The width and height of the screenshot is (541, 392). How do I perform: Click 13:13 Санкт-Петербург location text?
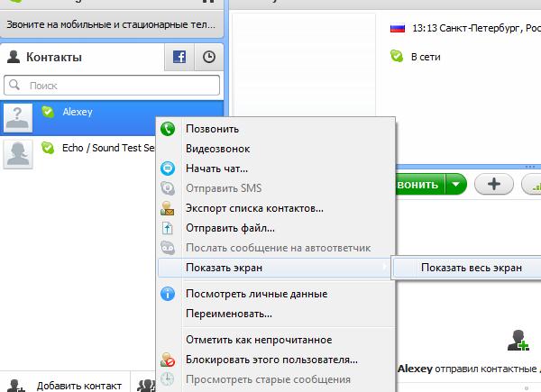click(476, 28)
